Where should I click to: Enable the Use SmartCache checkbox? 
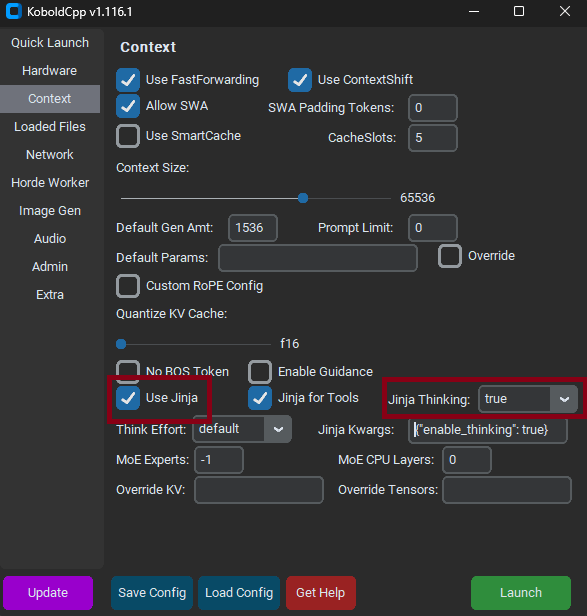128,136
